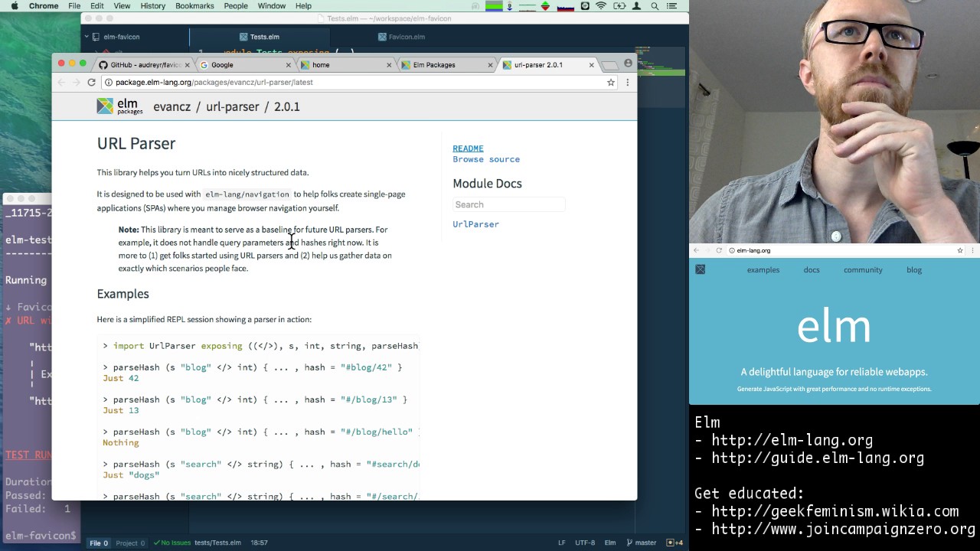
Task: Close the Elm Packages tab
Action: click(490, 65)
